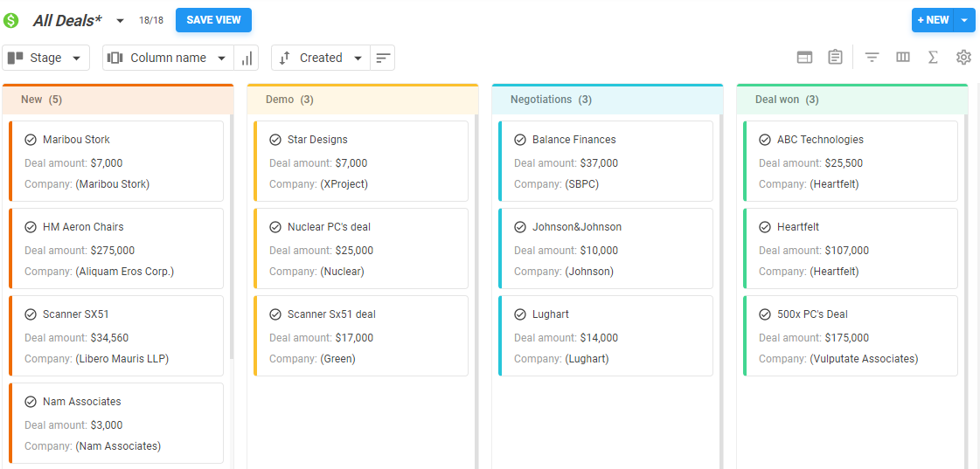This screenshot has height=469, width=980.
Task: Click the sort order lines icon
Action: [x=382, y=58]
